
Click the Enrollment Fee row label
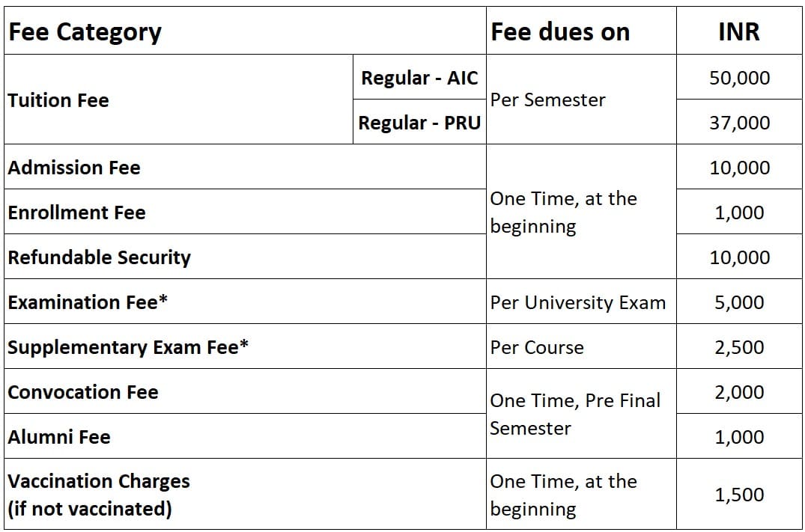(x=245, y=212)
